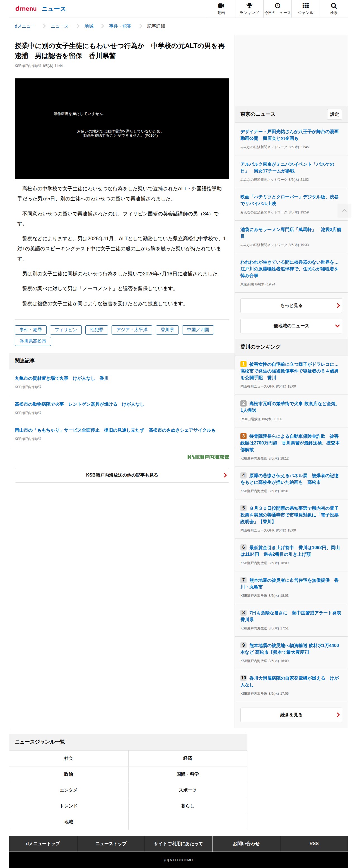
Task: Select the アジア・太平洋 tag
Action: [132, 330]
